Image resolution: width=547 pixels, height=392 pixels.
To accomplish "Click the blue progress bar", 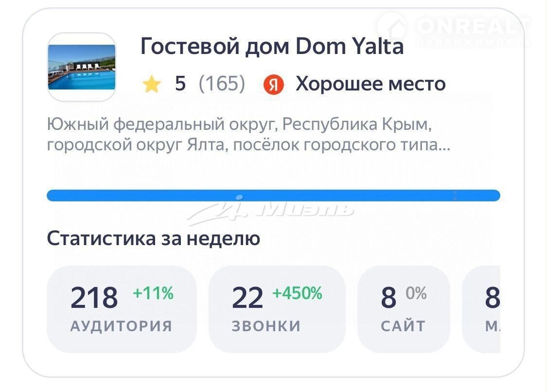I will pyautogui.click(x=273, y=196).
